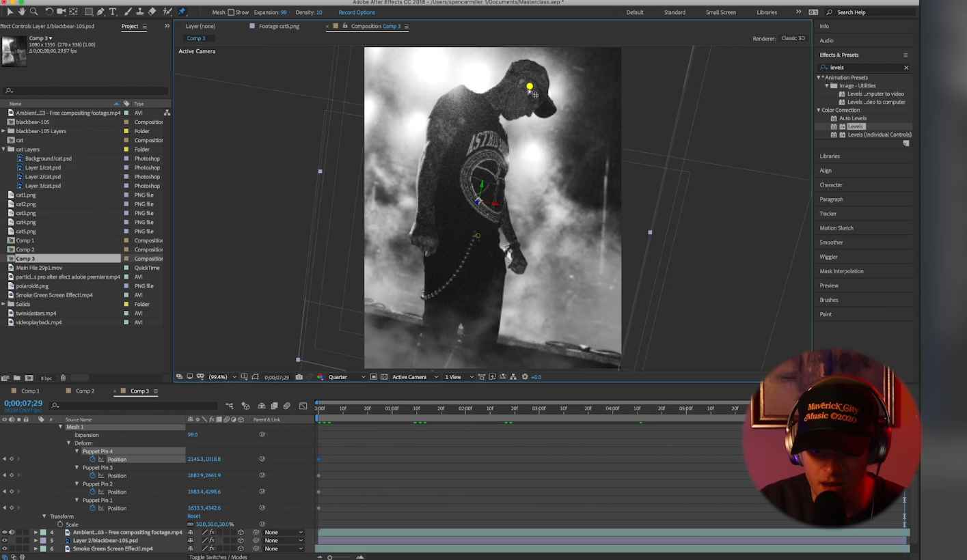The width and height of the screenshot is (967, 560).
Task: Choose the Zoom magnifier tool
Action: coord(33,12)
